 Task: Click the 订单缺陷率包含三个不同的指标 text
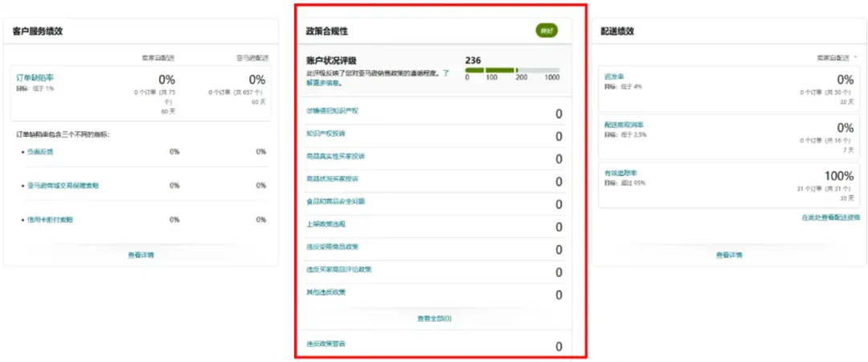tap(63, 134)
